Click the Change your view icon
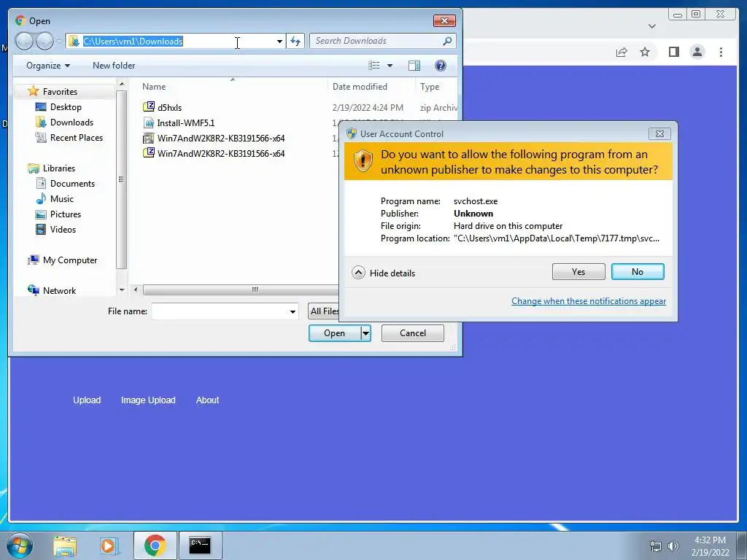The height and width of the screenshot is (560, 747). (374, 65)
